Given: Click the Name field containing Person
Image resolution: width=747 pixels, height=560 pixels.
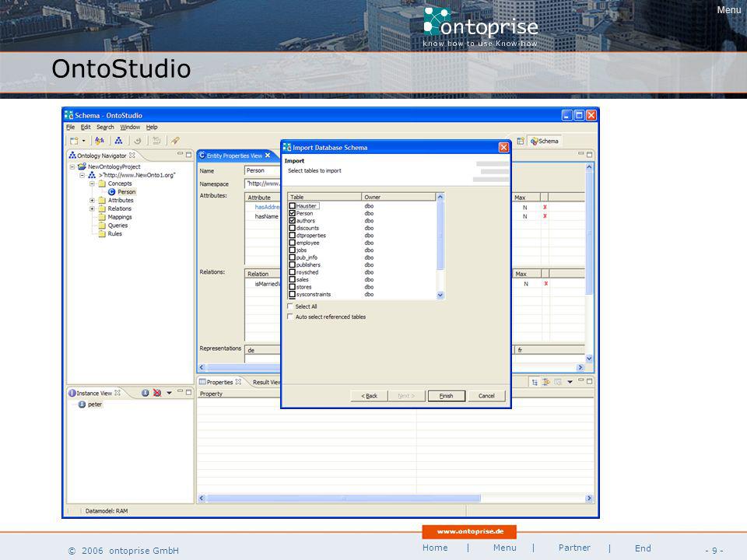Looking at the screenshot, I should tap(262, 170).
